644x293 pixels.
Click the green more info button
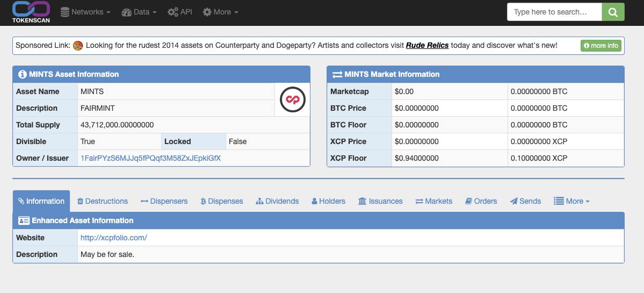[x=601, y=46]
